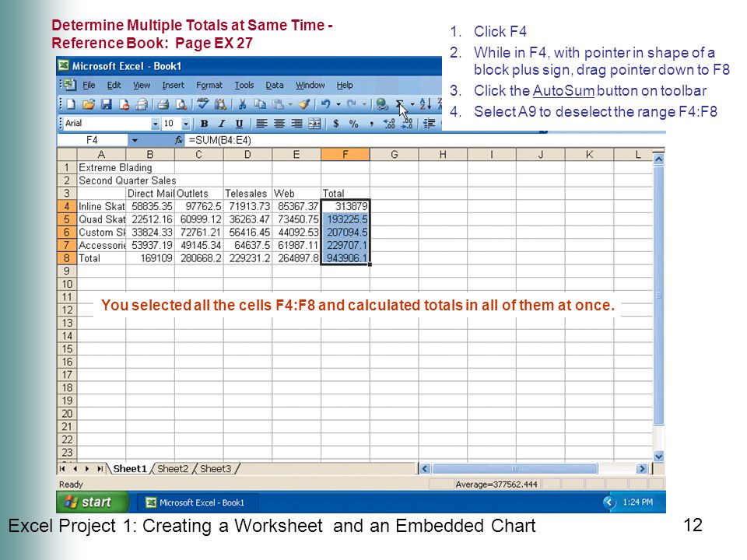Open the font size dropdown
The image size is (747, 560).
(x=186, y=124)
